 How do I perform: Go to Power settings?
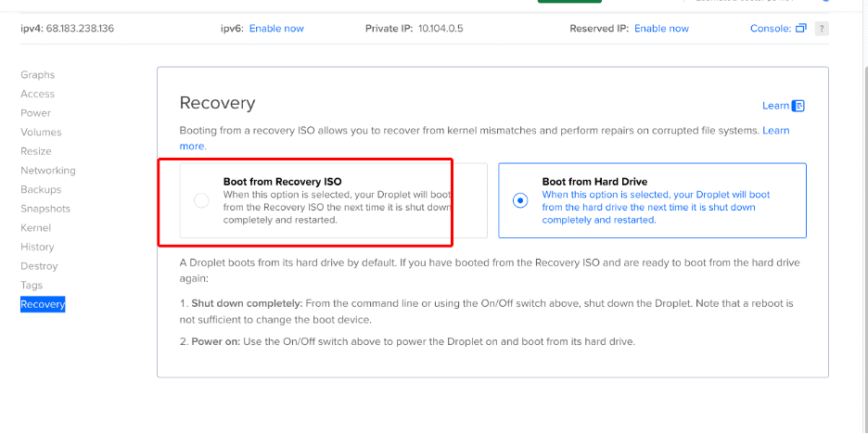pos(35,113)
